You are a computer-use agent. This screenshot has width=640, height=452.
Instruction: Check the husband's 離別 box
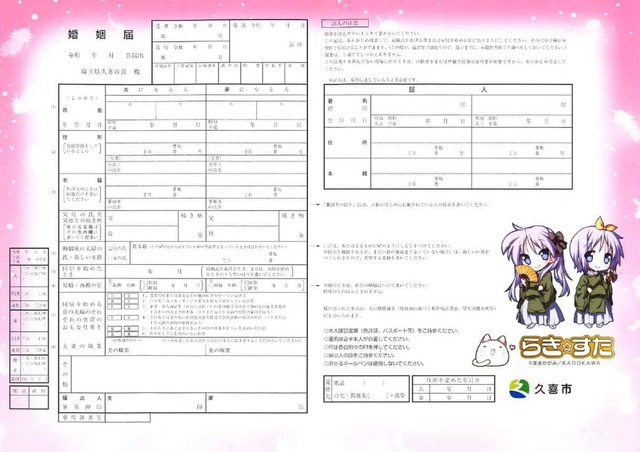(146, 288)
